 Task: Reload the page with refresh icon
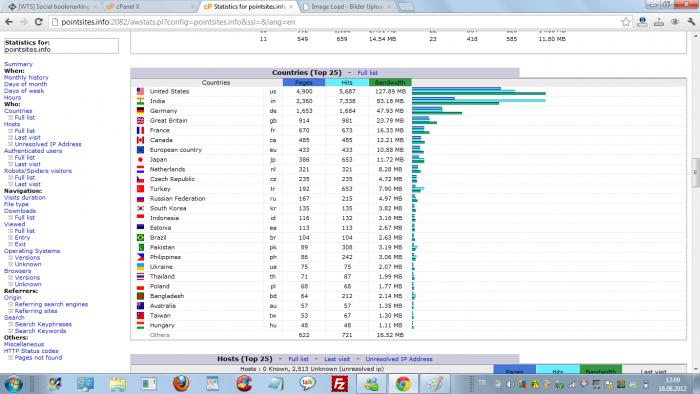[x=39, y=21]
